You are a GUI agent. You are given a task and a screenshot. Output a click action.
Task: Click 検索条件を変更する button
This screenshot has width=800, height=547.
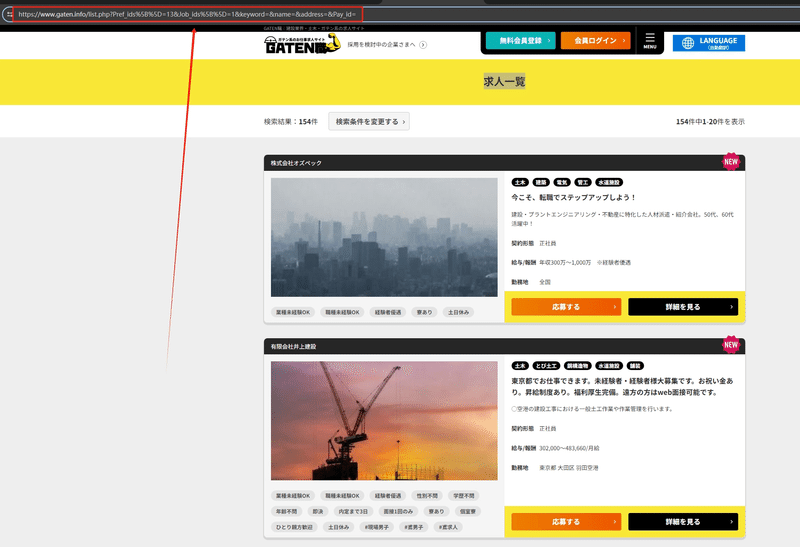369,121
